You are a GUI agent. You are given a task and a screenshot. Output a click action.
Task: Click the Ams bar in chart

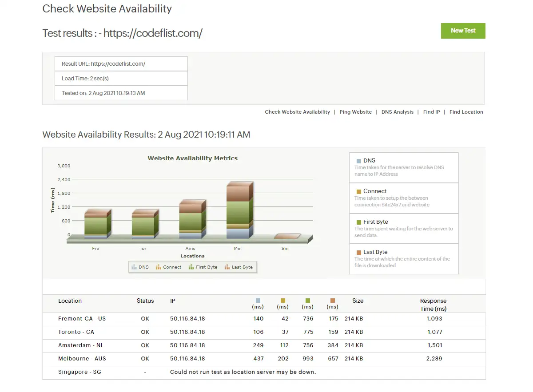192,219
